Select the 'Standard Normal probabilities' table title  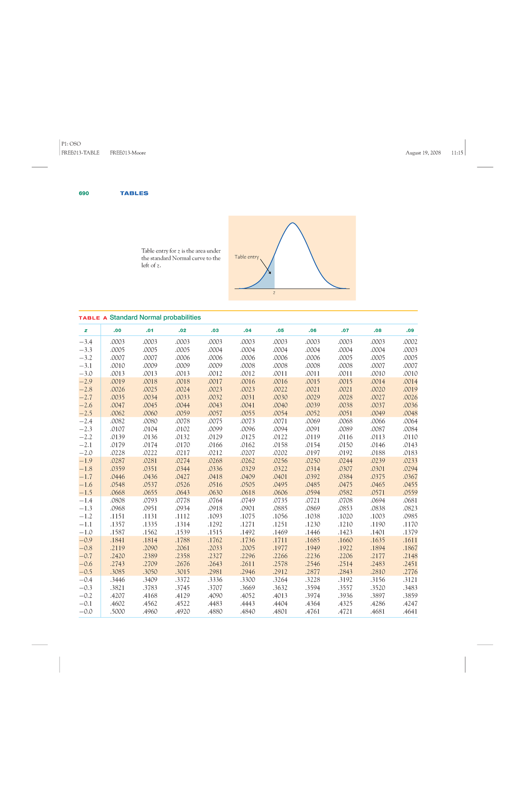click(x=155, y=317)
